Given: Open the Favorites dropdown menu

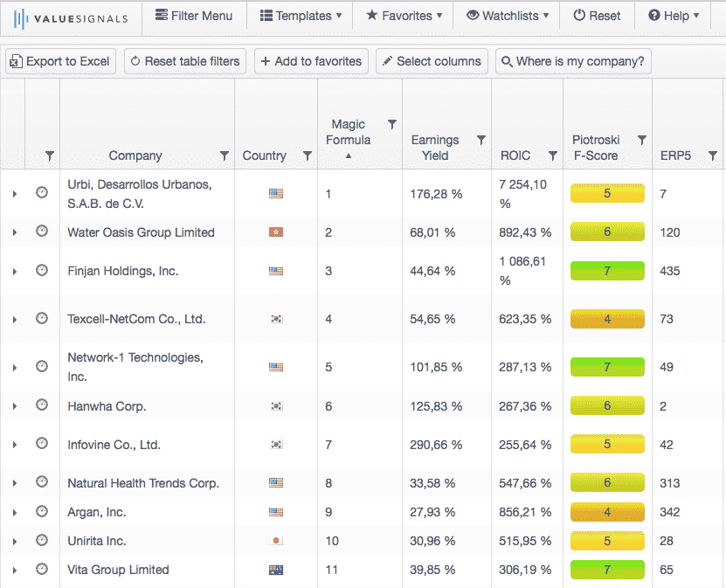Looking at the screenshot, I should pyautogui.click(x=404, y=16).
